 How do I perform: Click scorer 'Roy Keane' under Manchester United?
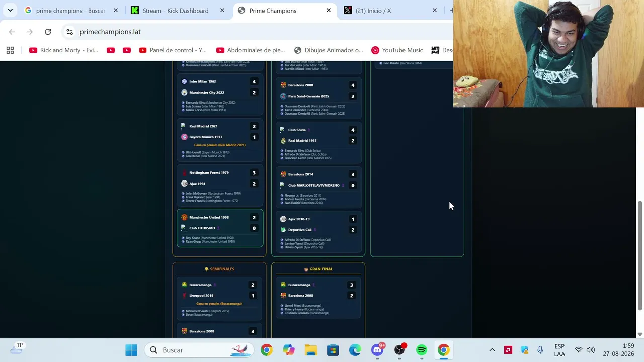tap(193, 238)
